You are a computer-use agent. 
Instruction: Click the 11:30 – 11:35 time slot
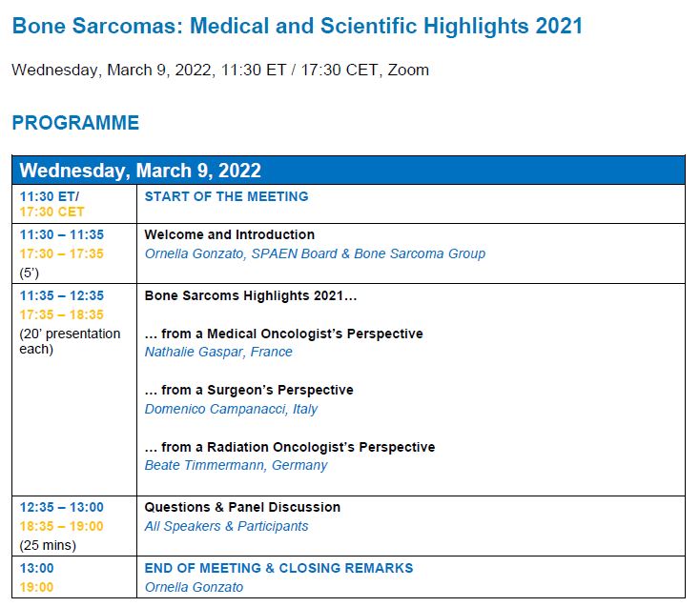tap(62, 234)
